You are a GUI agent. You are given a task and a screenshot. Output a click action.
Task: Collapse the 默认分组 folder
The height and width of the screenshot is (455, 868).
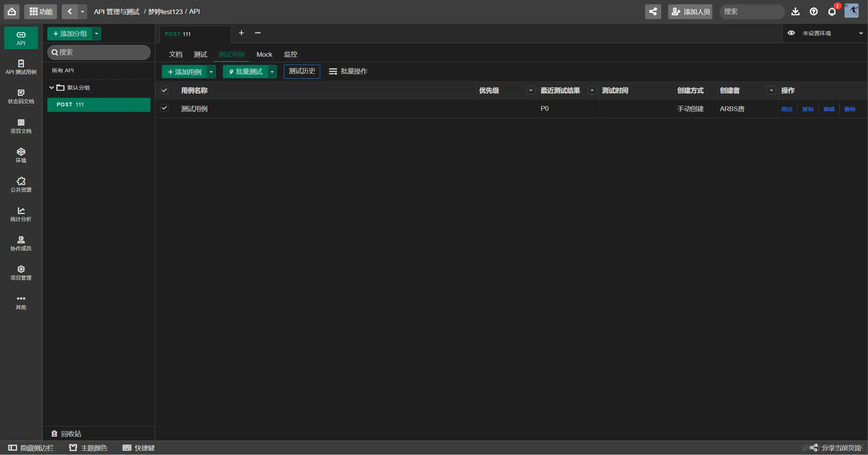point(52,87)
